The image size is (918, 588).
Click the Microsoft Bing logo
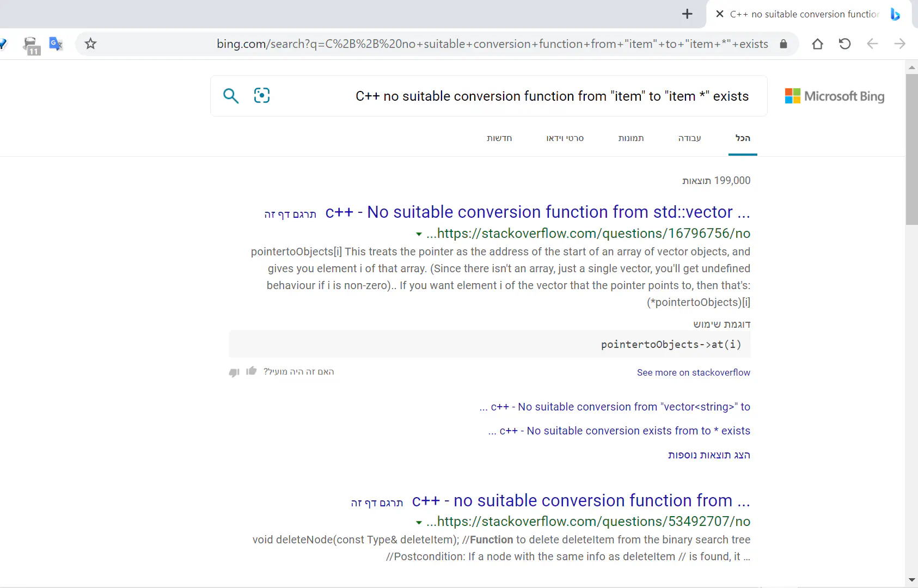tap(834, 96)
